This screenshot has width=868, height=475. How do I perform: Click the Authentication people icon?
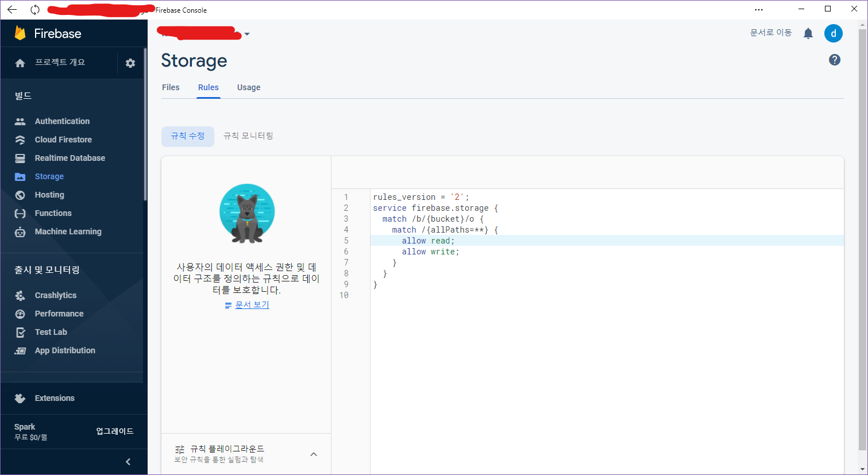click(20, 121)
